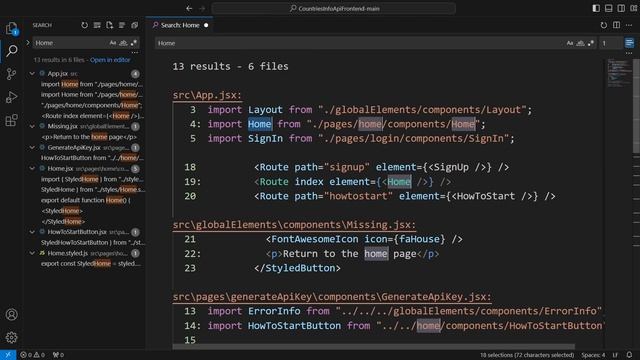Collapse HowToStartButton.jsx results group
The image size is (640, 360).
pos(32,232)
